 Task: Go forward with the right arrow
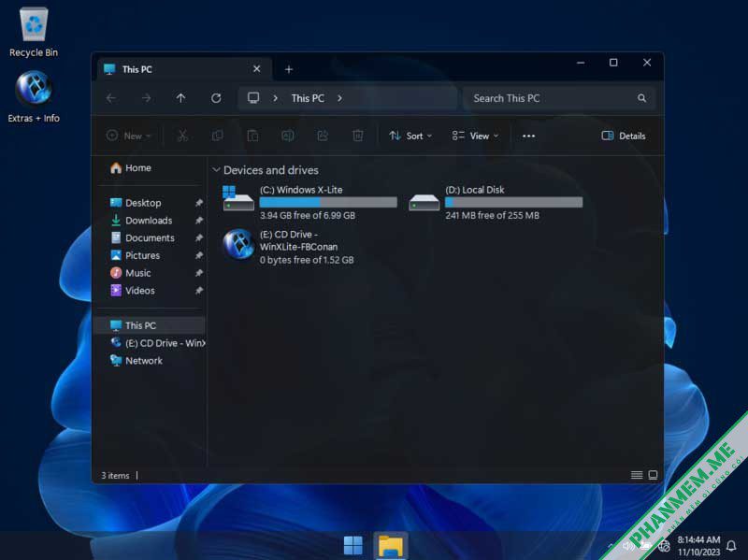pos(146,98)
